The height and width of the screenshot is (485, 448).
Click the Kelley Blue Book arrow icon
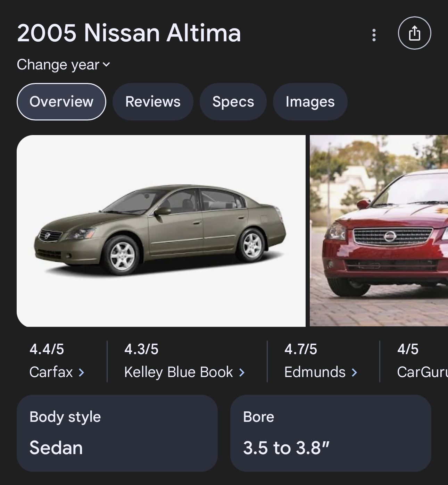(242, 372)
